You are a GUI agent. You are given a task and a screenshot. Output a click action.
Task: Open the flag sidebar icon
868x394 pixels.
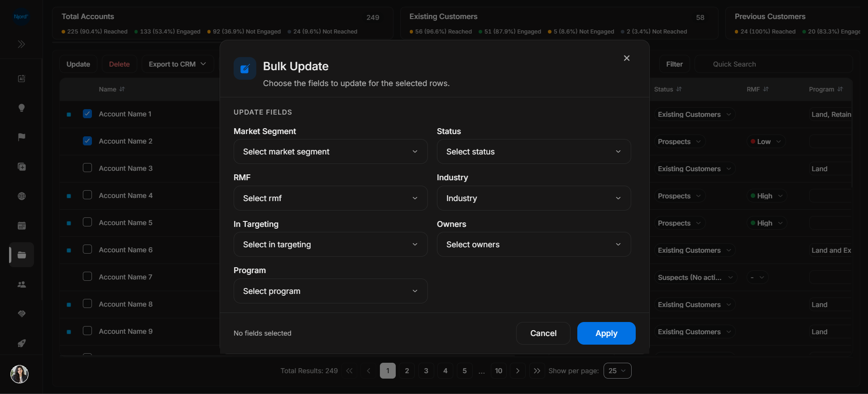21,137
